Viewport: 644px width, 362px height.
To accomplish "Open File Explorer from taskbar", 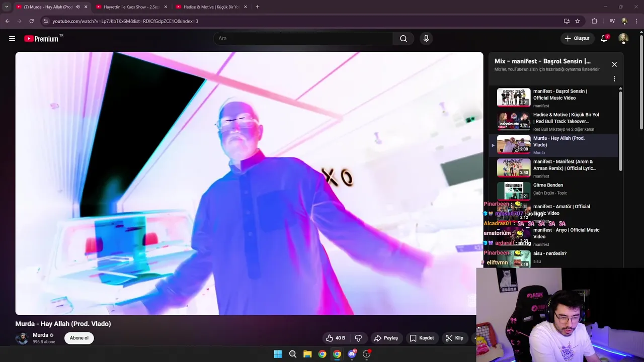I will (x=307, y=354).
